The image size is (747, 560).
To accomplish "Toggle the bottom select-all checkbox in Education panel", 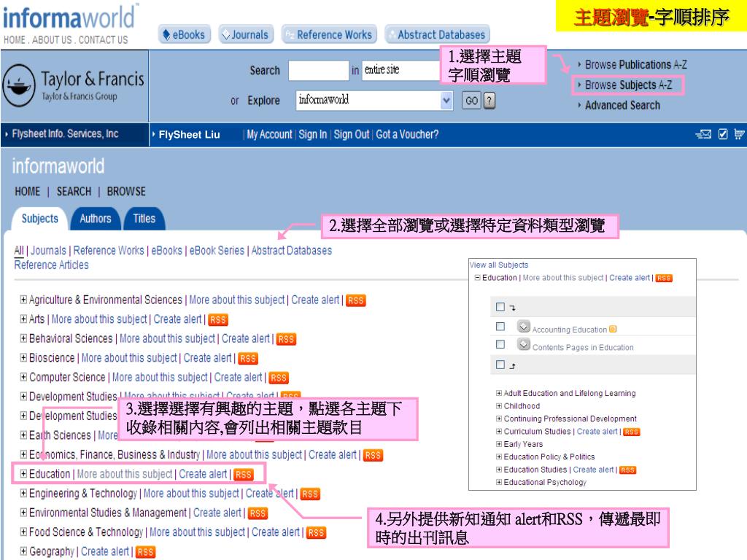I will pos(500,365).
